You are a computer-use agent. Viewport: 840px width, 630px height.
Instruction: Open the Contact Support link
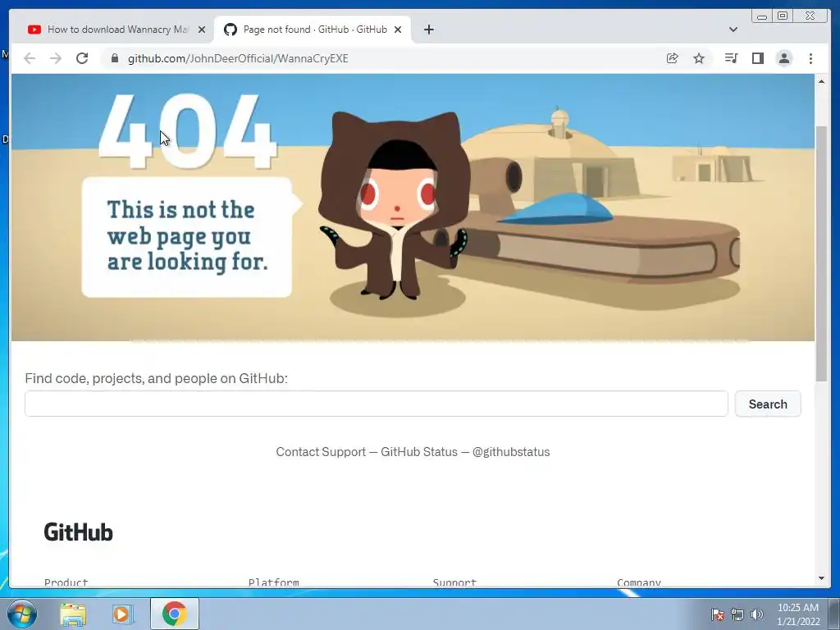(321, 452)
